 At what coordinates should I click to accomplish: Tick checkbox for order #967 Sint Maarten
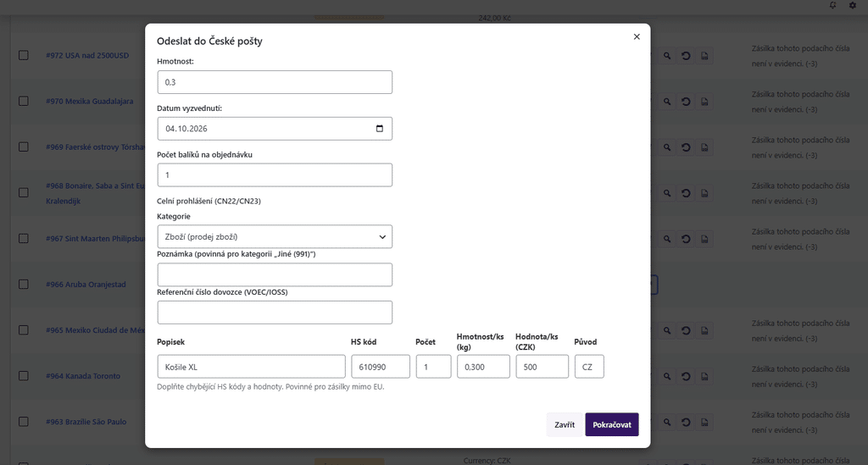(x=23, y=238)
